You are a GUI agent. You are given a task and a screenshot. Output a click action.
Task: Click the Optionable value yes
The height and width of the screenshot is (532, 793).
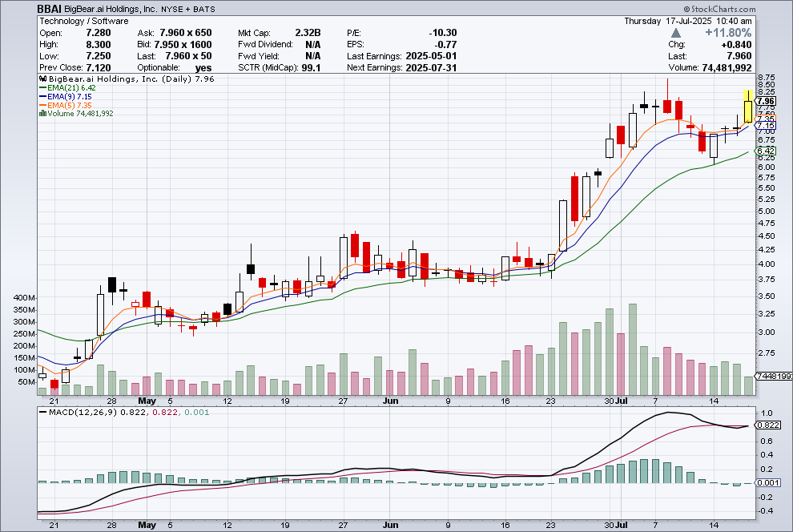(203, 68)
